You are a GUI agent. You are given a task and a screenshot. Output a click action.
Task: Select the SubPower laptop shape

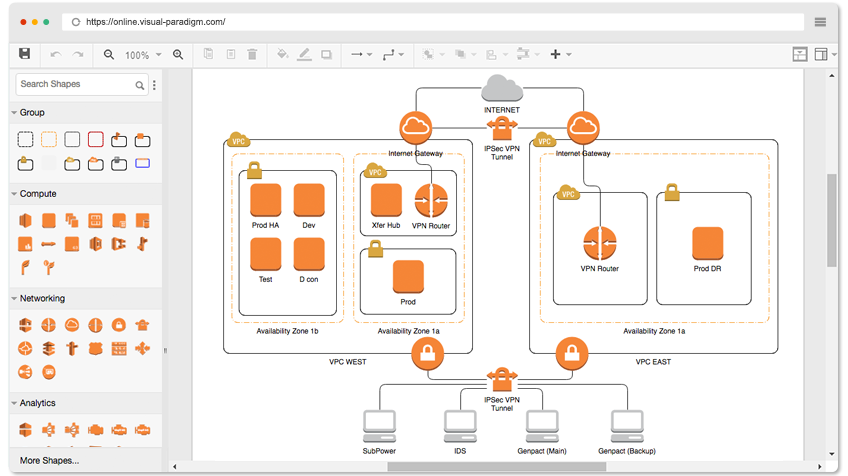click(379, 427)
